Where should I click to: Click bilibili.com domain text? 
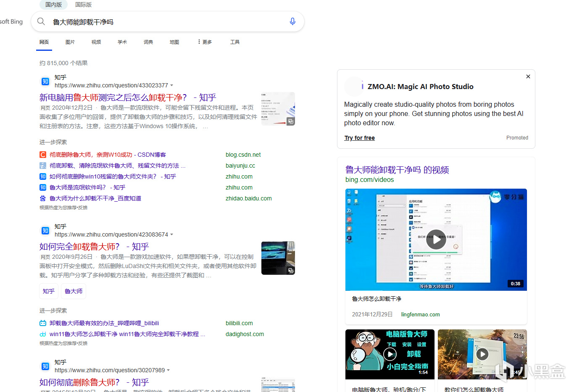pyautogui.click(x=240, y=323)
